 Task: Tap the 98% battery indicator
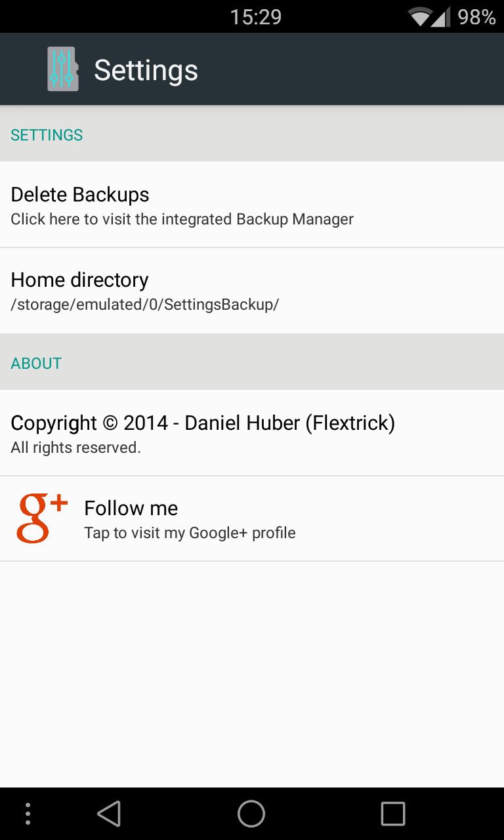tap(476, 17)
